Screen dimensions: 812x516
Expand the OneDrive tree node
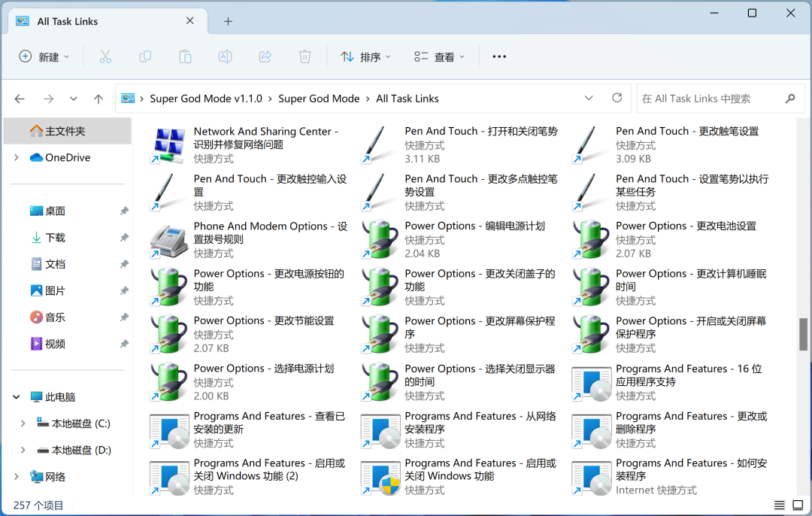point(17,157)
